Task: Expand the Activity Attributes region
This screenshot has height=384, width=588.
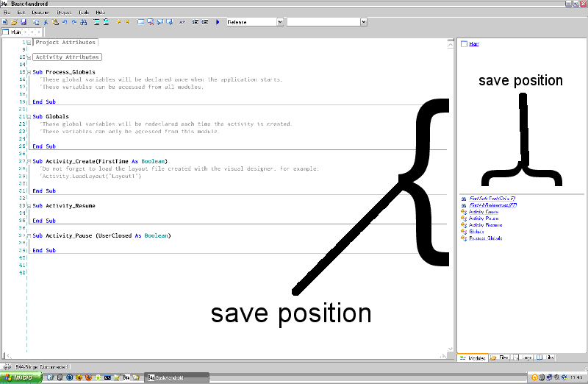Action: pos(29,57)
